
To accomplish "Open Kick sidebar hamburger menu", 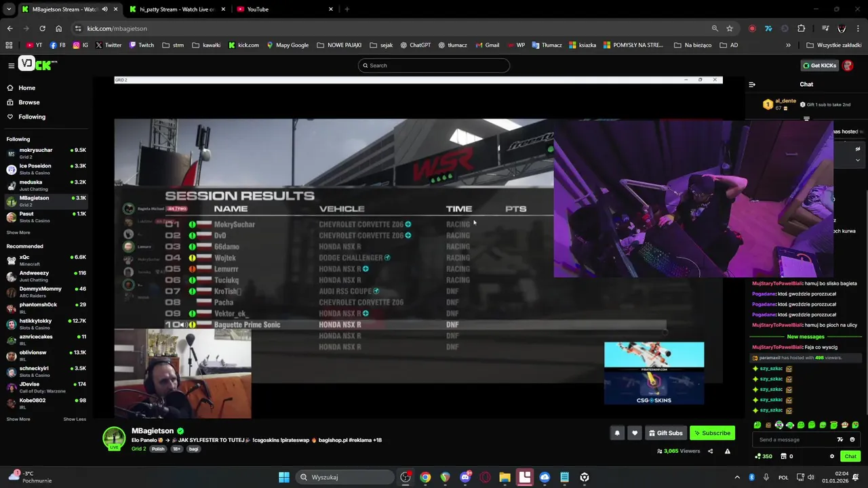I will [x=12, y=65].
